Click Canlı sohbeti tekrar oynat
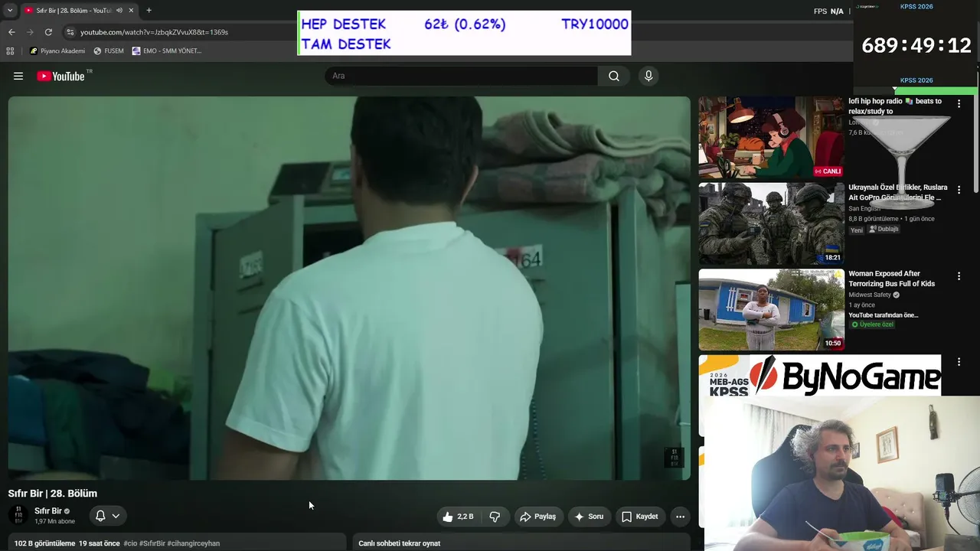The height and width of the screenshot is (551, 980). [x=400, y=543]
